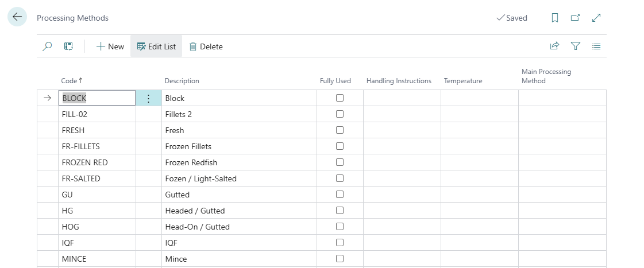This screenshot has height=268, width=644.
Task: Sort by the Code column header
Action: (72, 81)
